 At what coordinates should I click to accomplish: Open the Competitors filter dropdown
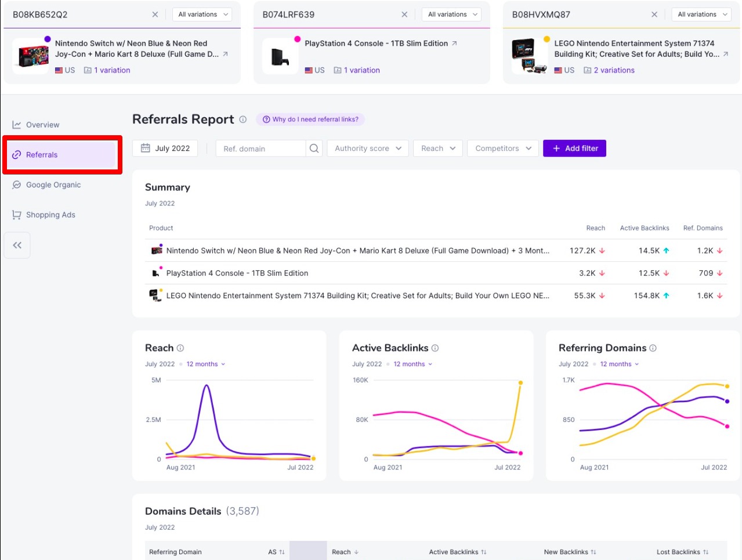503,149
